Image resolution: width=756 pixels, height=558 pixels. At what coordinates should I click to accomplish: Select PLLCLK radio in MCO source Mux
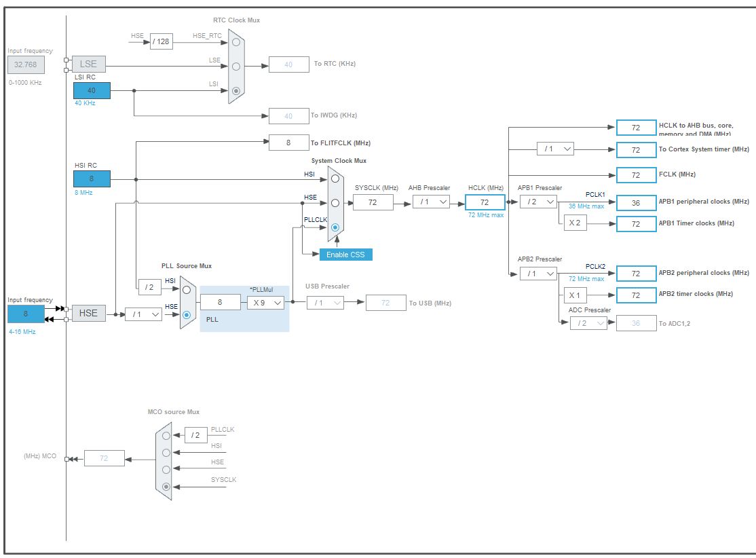166,436
